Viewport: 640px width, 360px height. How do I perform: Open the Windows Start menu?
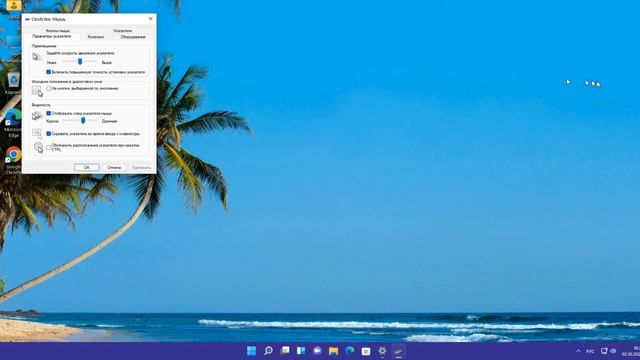coord(251,351)
